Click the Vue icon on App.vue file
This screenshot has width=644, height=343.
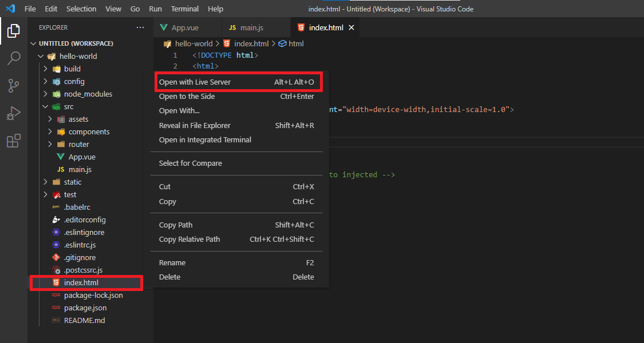61,157
